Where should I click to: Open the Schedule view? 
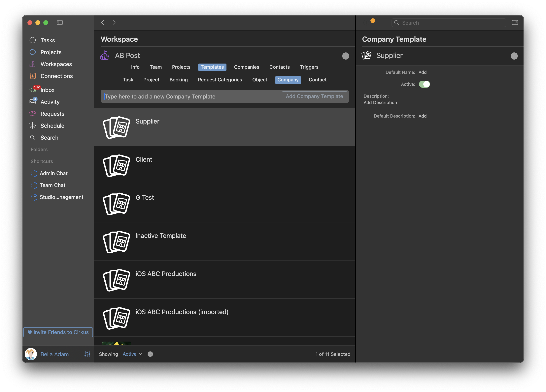(52, 126)
